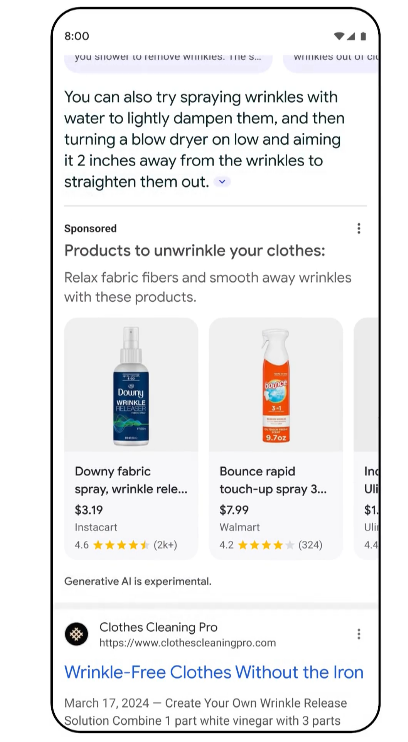
Task: Tap the Downy 4.6 star rating
Action: pyautogui.click(x=126, y=545)
